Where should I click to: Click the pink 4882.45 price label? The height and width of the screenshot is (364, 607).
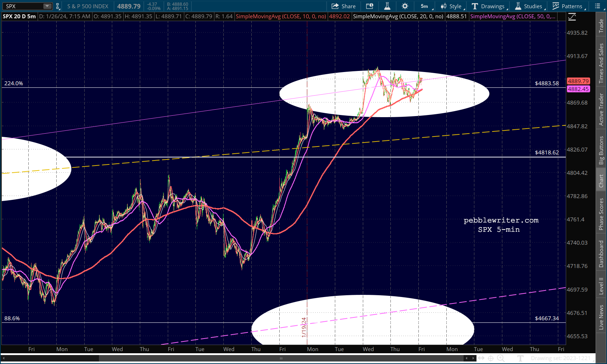point(578,89)
